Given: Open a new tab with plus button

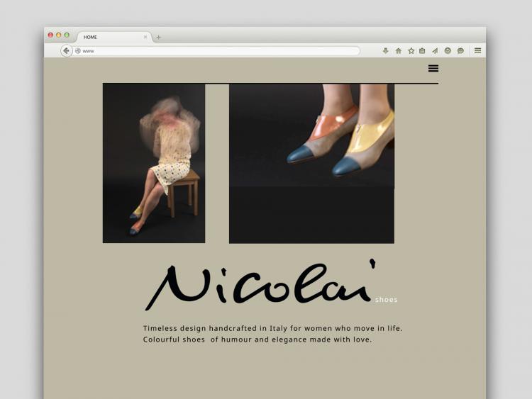Looking at the screenshot, I should click(158, 38).
